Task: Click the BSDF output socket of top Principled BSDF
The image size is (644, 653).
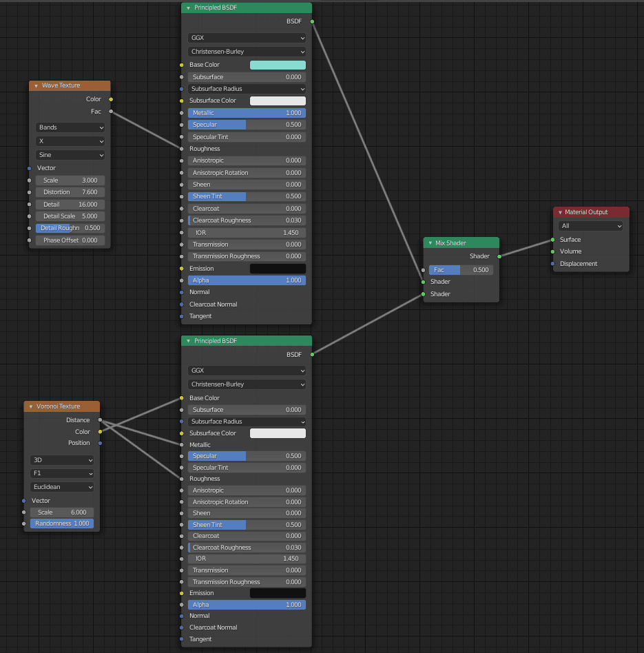Action: (311, 21)
